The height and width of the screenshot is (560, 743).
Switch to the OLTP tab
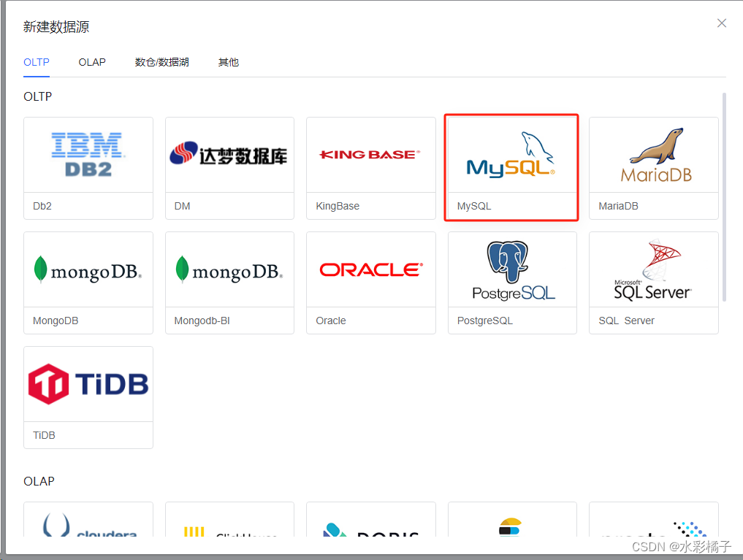click(37, 62)
